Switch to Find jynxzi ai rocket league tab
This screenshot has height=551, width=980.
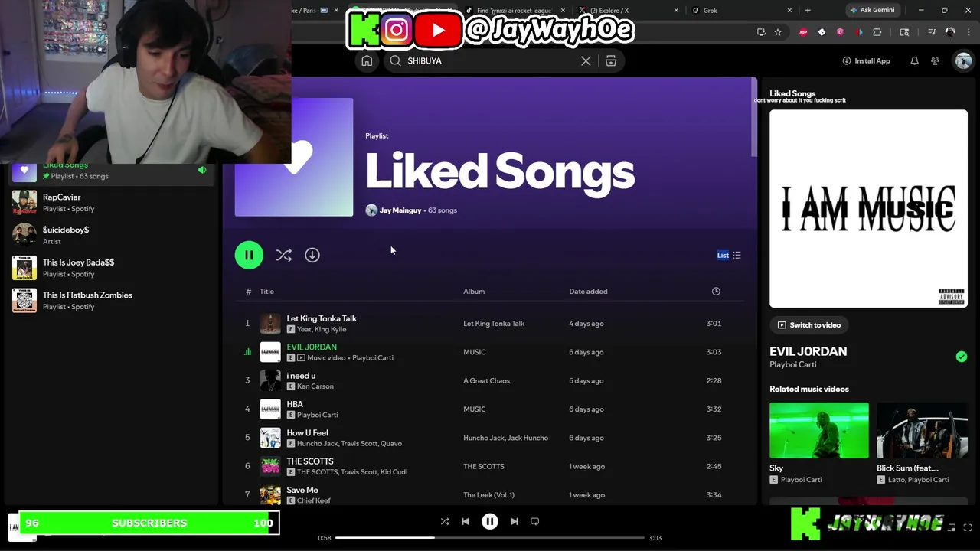tap(514, 11)
